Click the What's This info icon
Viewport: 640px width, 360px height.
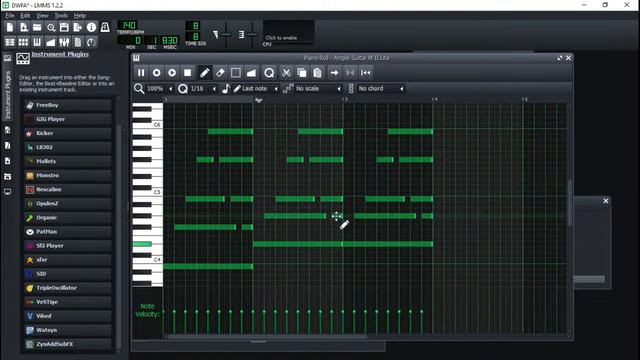point(91,27)
